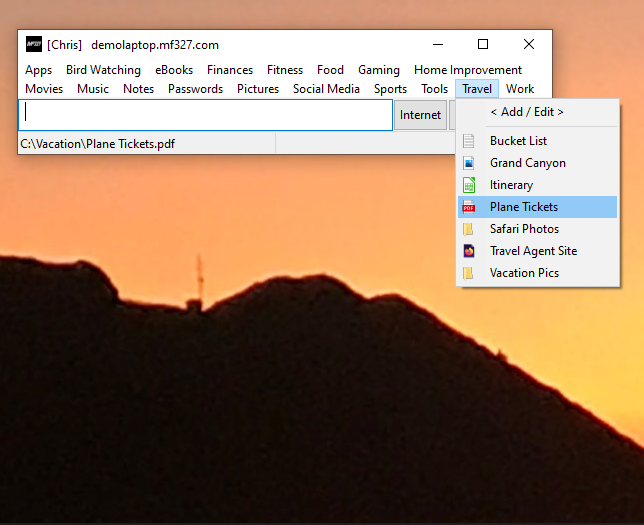The width and height of the screenshot is (644, 525).
Task: Select the Grand Canyon entry
Action: tap(538, 163)
